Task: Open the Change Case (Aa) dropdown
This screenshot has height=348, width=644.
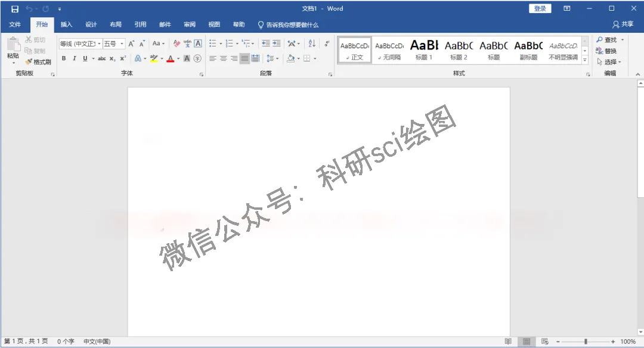Action: [159, 44]
